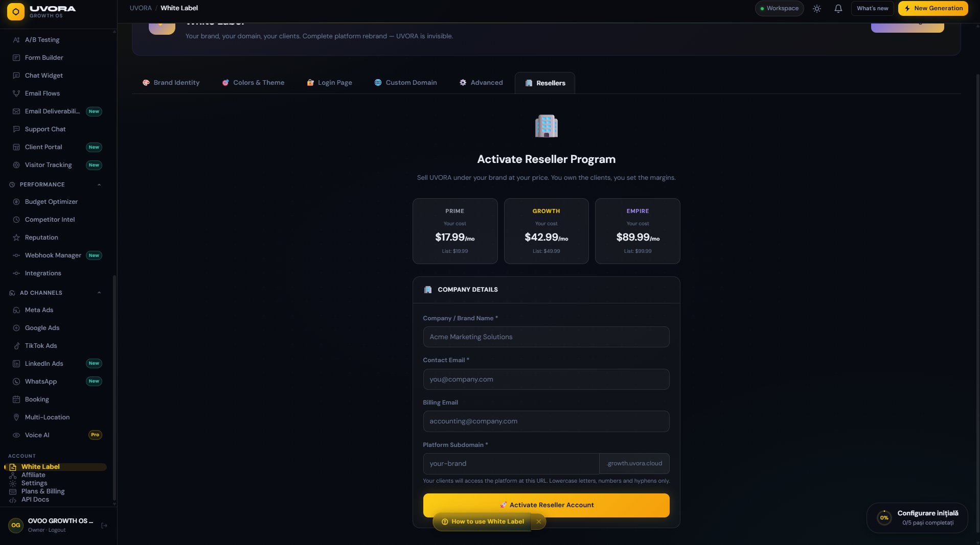Focus the Billing Email field
Viewport: 980px width, 545px height.
(x=546, y=421)
